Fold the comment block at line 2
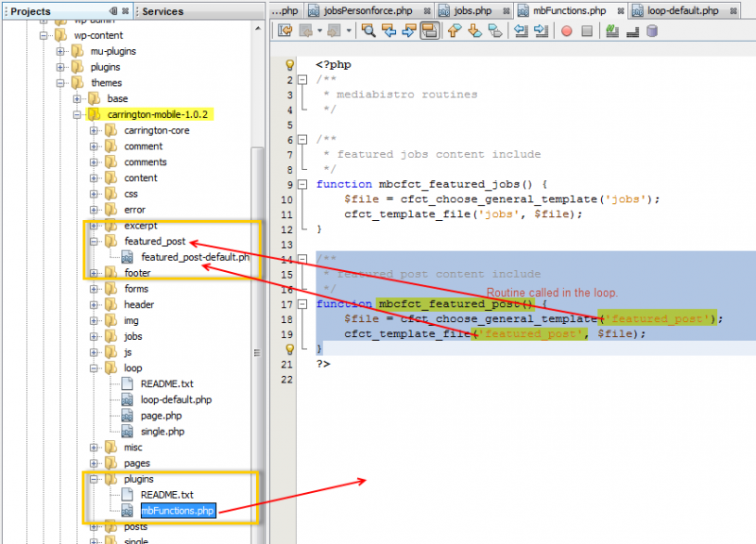Screen dimensions: 756x544 click(302, 80)
